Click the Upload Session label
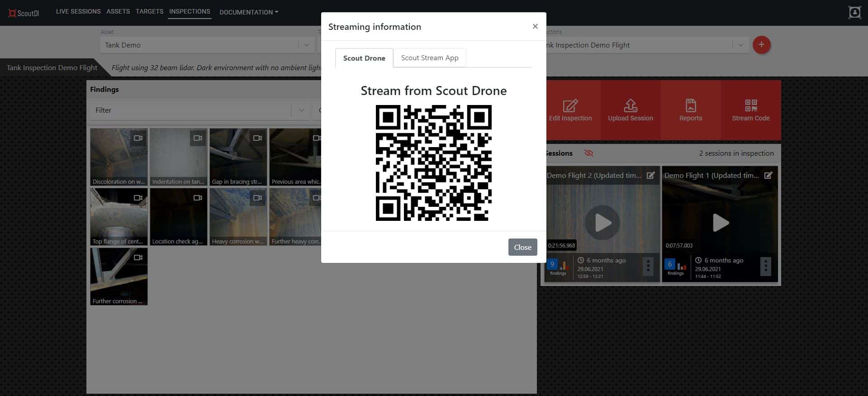 coord(630,118)
